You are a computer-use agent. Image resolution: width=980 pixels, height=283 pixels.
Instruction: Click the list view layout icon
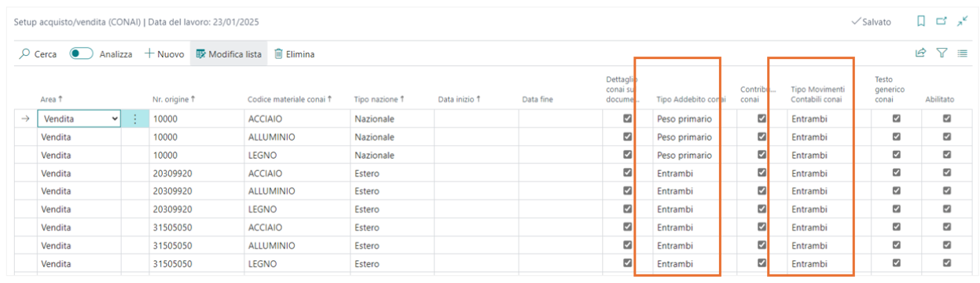point(962,53)
